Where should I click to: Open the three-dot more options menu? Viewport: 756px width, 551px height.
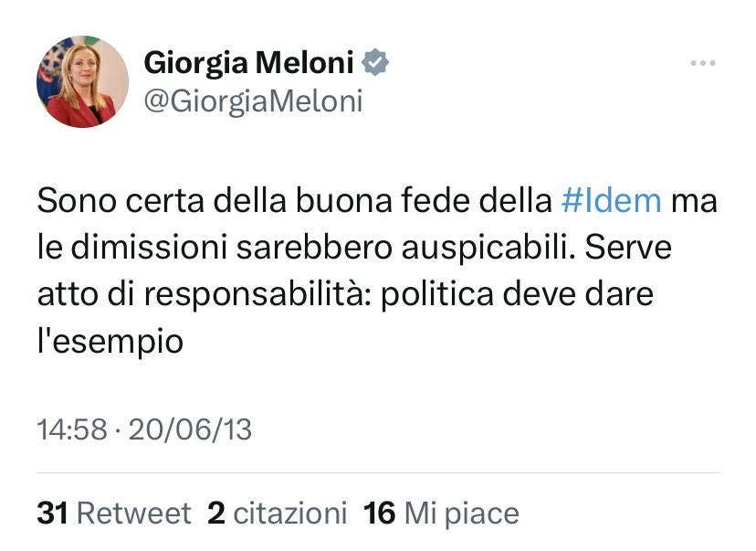(702, 63)
